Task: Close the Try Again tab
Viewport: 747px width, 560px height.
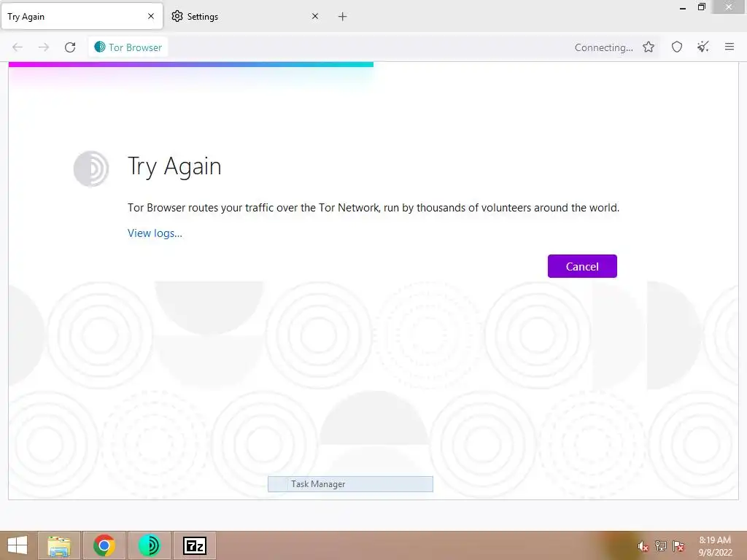Action: (151, 16)
